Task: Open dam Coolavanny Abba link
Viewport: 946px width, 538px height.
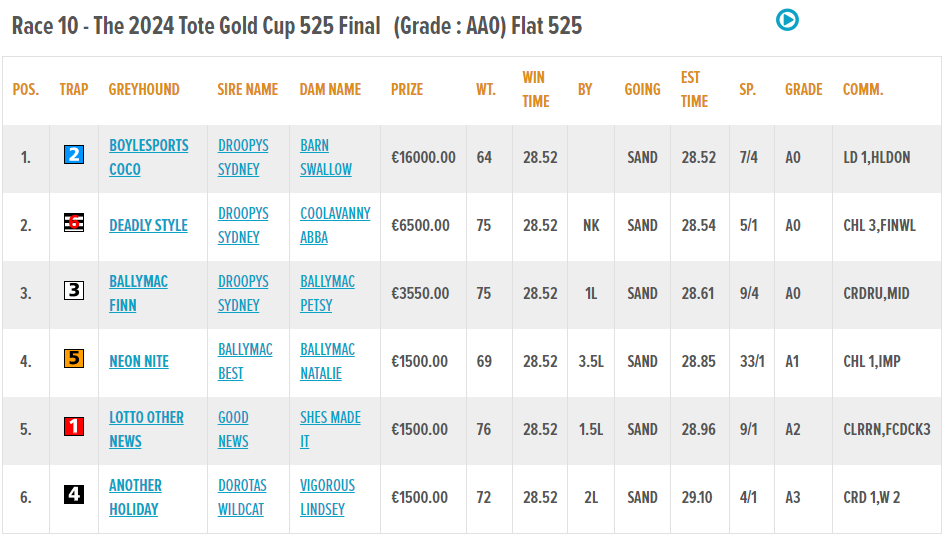Action: pos(335,225)
